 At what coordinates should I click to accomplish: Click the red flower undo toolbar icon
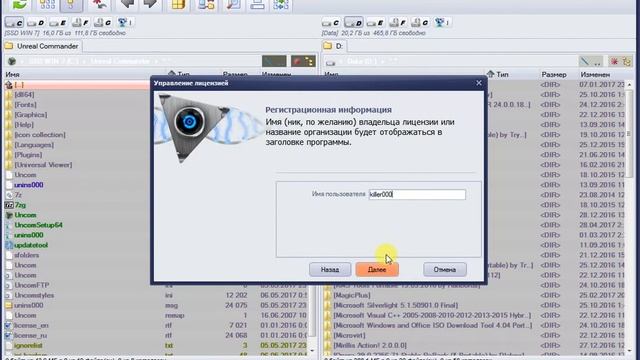pyautogui.click(x=99, y=4)
